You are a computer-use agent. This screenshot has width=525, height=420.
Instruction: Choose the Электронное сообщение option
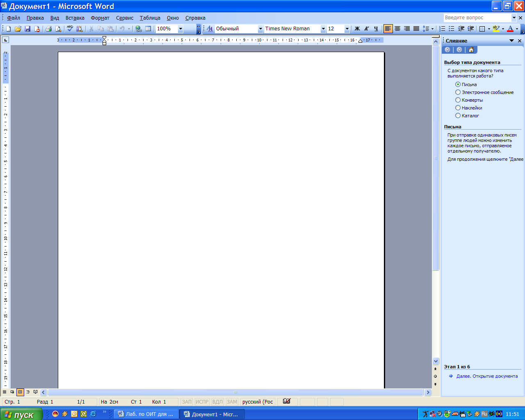click(x=458, y=92)
